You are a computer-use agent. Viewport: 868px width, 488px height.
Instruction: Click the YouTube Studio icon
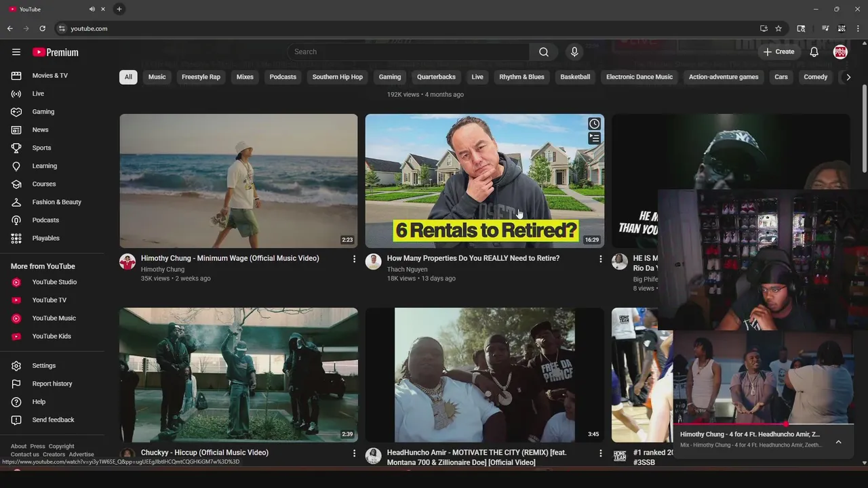(x=16, y=282)
